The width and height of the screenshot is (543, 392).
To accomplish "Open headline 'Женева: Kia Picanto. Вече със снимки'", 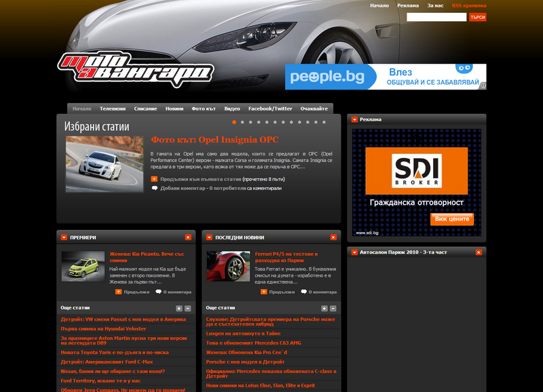I will [147, 257].
